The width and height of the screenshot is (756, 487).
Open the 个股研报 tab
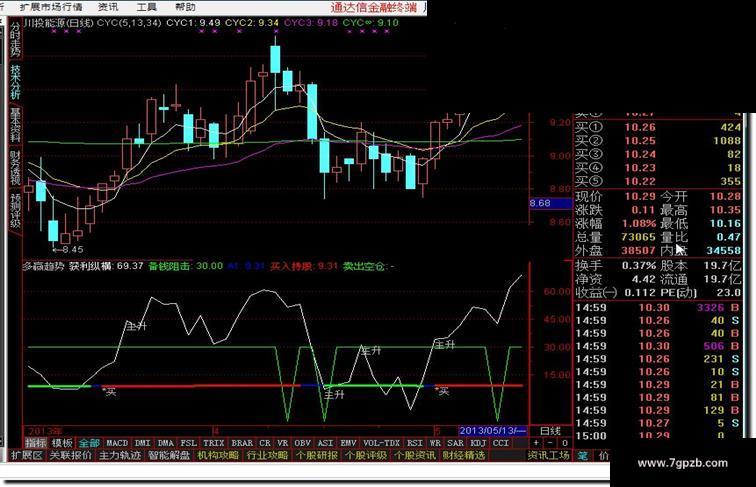pyautogui.click(x=317, y=455)
